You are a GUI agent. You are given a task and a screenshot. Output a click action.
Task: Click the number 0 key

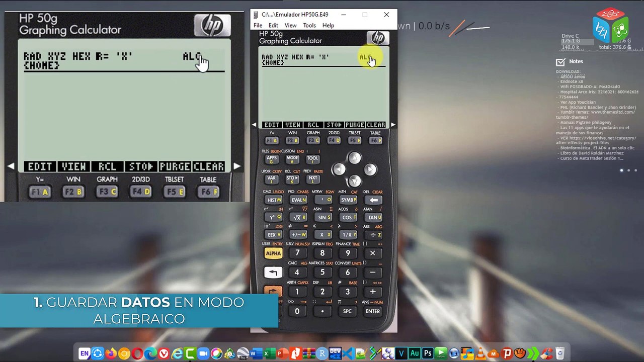(297, 311)
